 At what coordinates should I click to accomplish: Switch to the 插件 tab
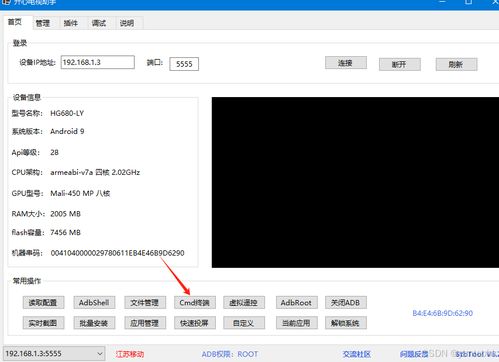pos(71,23)
